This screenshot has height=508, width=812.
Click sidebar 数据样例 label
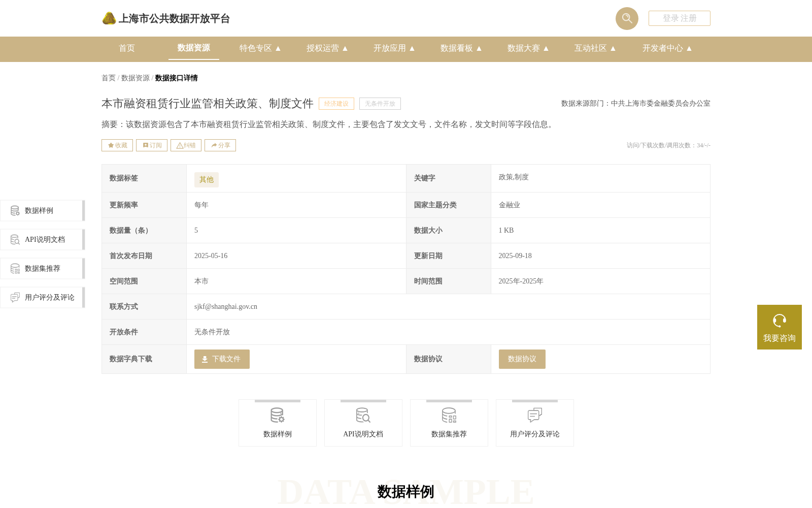point(39,211)
